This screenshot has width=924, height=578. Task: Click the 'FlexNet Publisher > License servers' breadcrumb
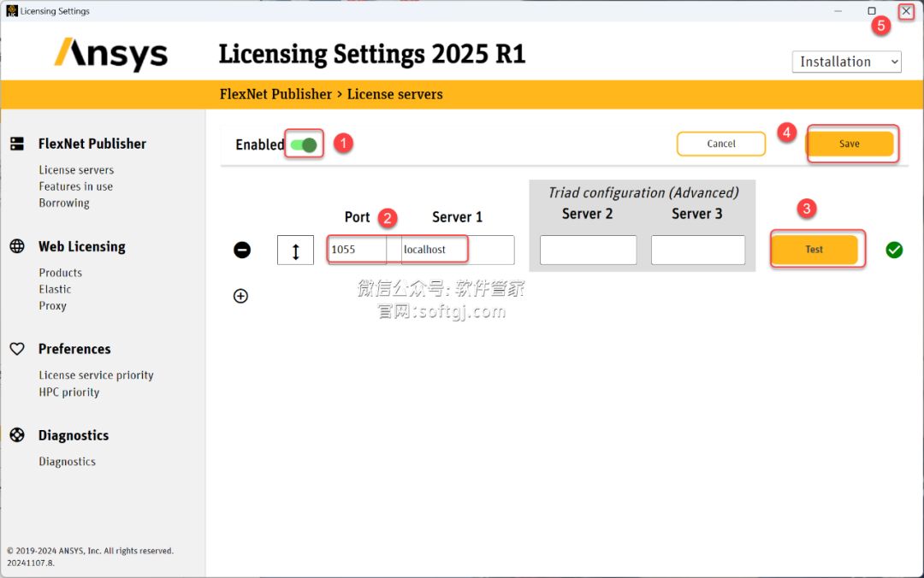(331, 94)
